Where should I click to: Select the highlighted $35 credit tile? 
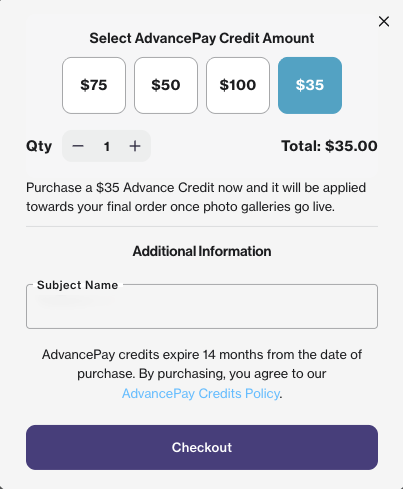pyautogui.click(x=310, y=85)
